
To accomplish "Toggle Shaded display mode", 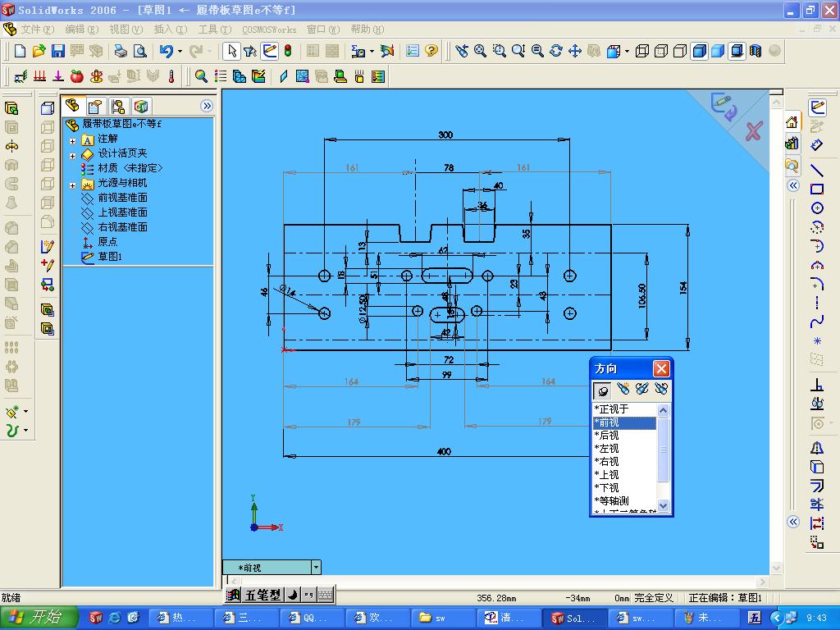I will pos(718,51).
